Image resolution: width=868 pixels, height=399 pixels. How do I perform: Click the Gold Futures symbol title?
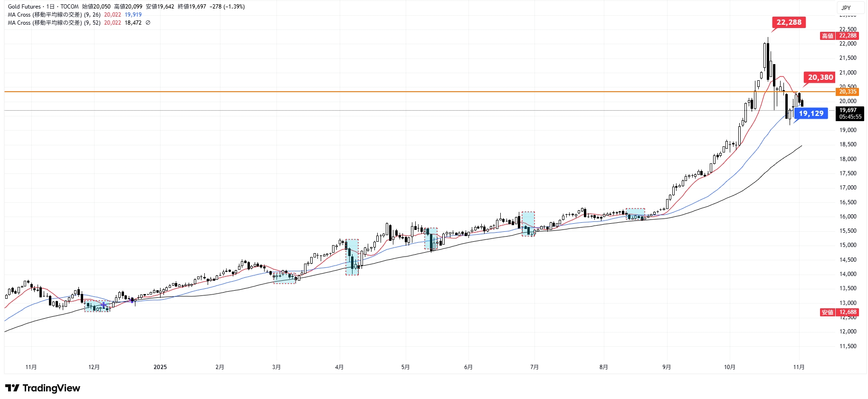click(24, 7)
